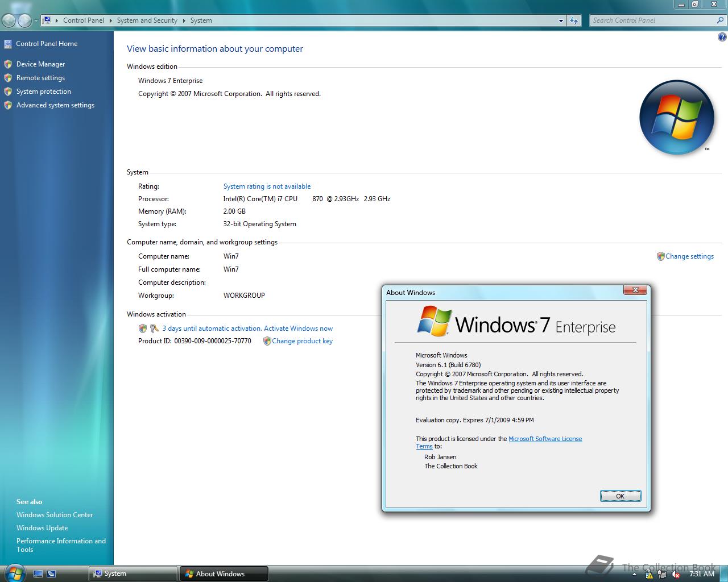
Task: Click the Control Panel Home icon
Action: (x=7, y=44)
